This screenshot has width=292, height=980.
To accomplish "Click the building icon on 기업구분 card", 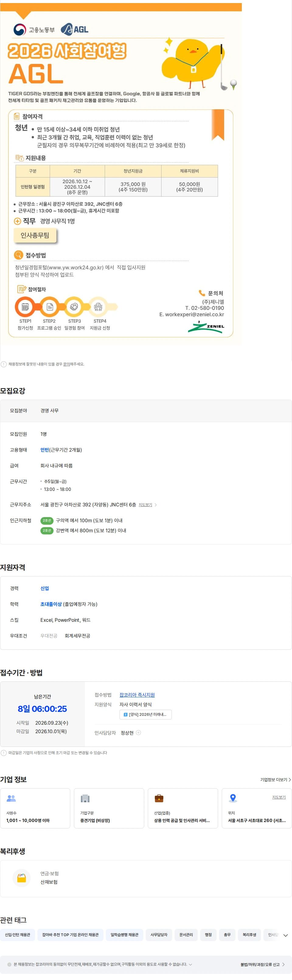I will click(x=85, y=798).
